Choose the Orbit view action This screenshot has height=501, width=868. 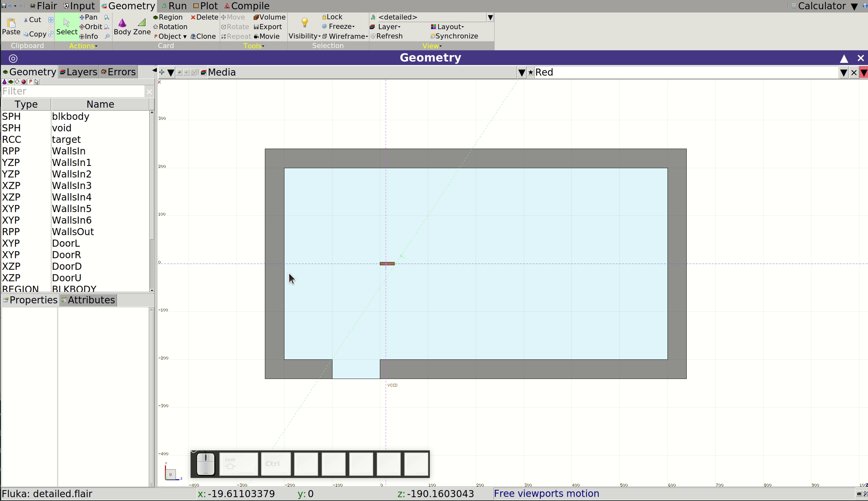(x=91, y=27)
